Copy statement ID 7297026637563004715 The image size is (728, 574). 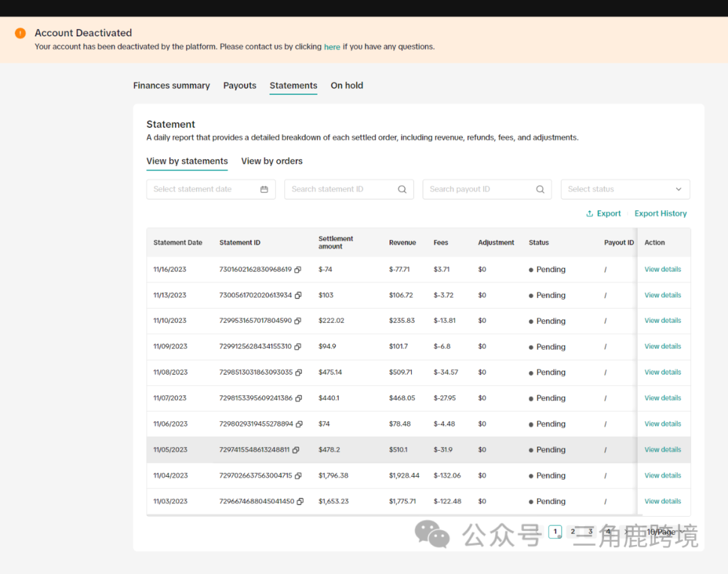298,476
